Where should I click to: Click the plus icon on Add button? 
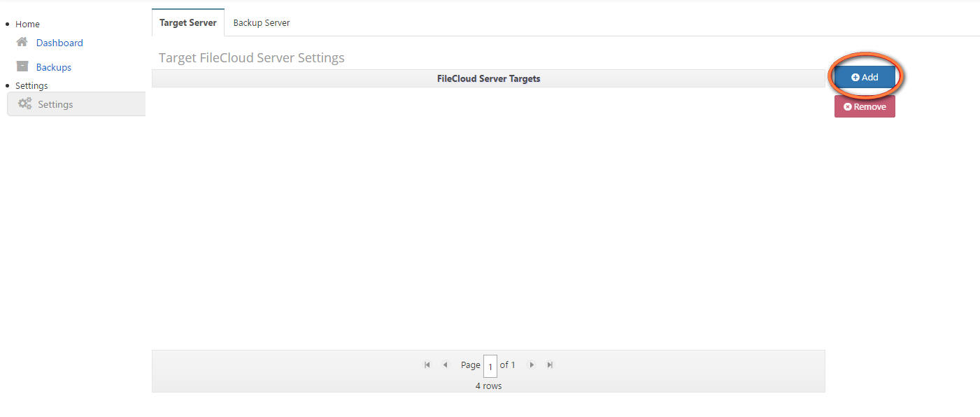click(855, 78)
